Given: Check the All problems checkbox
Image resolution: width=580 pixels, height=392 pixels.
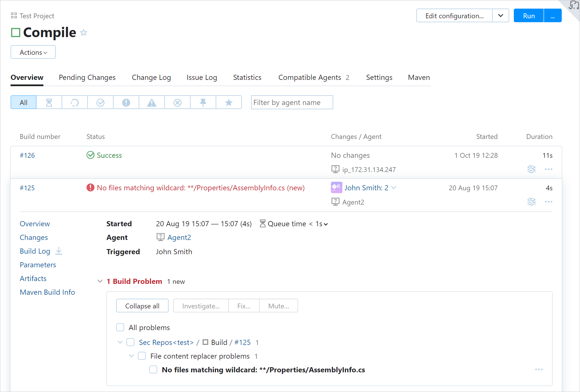Looking at the screenshot, I should click(120, 327).
